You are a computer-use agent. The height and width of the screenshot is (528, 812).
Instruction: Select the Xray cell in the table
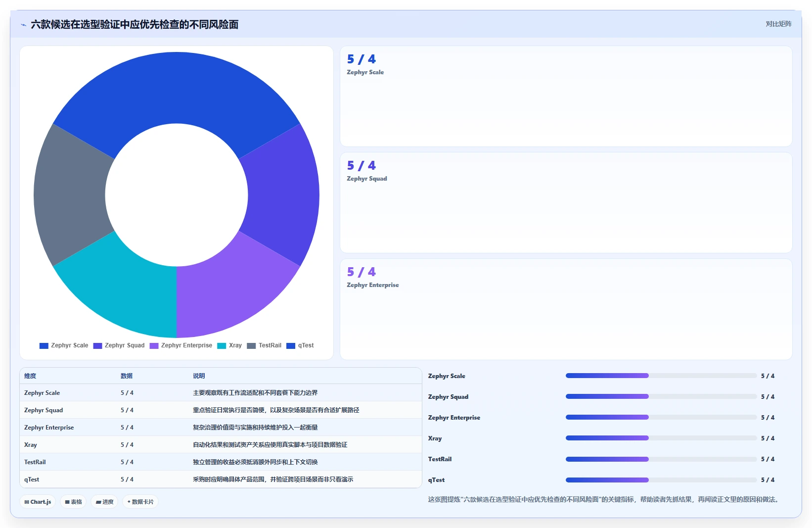point(31,445)
